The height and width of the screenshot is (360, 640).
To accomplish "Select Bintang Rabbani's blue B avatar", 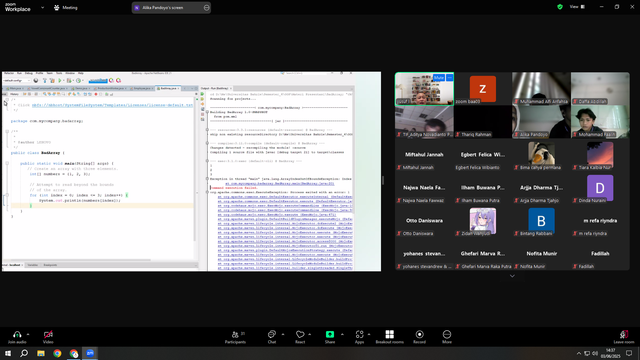I will (541, 221).
